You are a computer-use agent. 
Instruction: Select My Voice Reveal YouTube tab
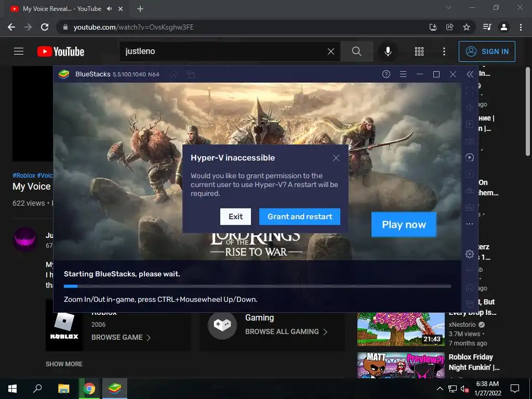click(x=62, y=9)
